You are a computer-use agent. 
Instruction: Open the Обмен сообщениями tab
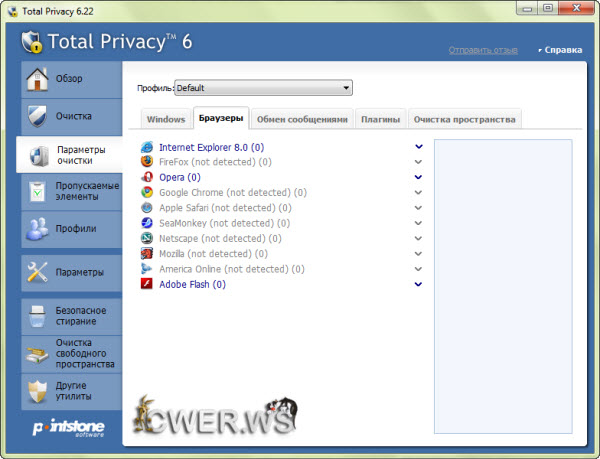tap(302, 119)
